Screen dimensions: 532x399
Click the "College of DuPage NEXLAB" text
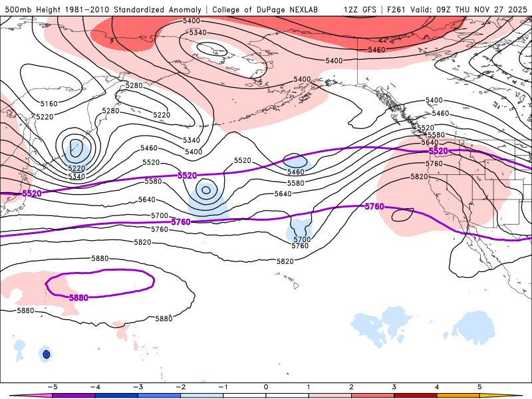(265, 9)
